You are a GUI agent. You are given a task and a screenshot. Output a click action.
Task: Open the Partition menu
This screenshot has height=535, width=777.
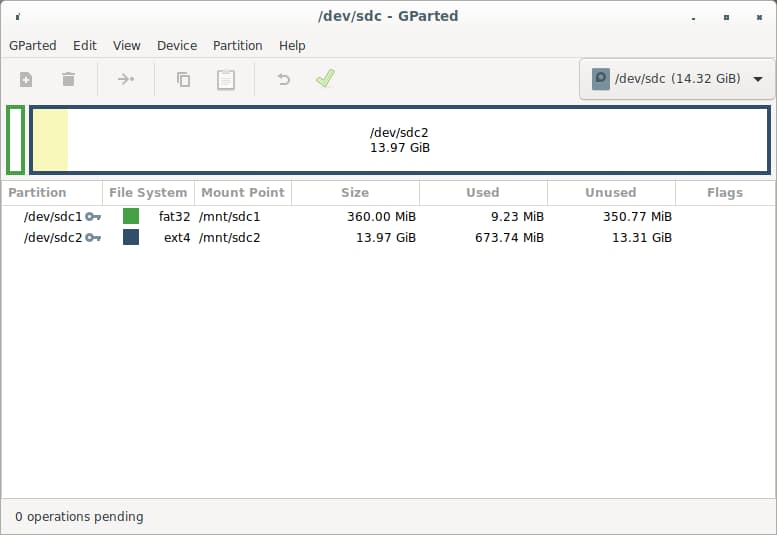pos(237,46)
